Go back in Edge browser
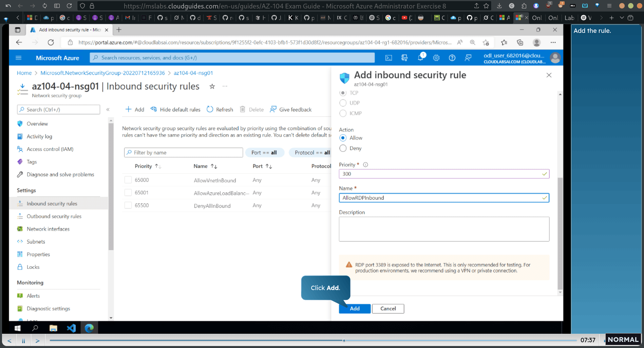 click(19, 42)
